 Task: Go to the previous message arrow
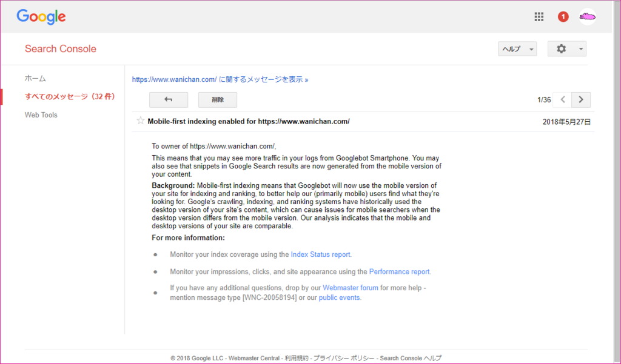(x=562, y=100)
